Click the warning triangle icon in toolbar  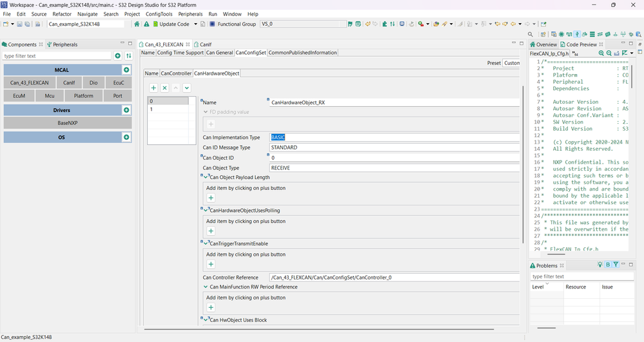pos(146,24)
